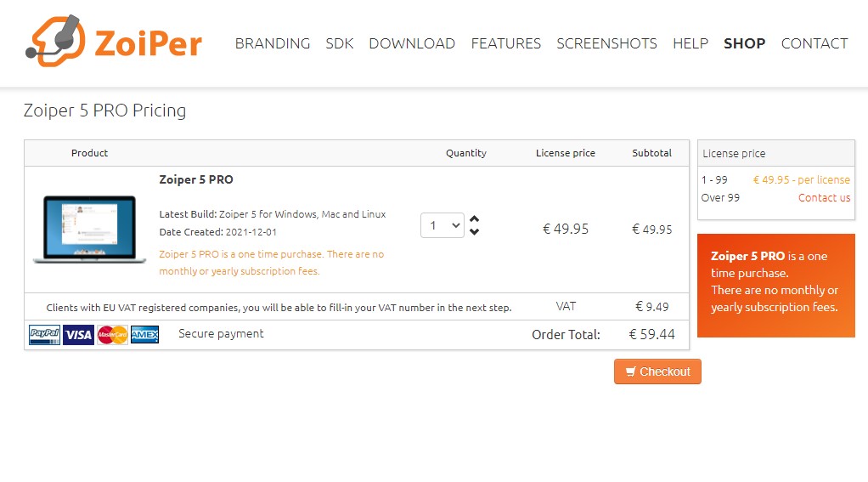The height and width of the screenshot is (482, 868).
Task: Click the 'Latest Build' description line
Action: click(x=273, y=214)
